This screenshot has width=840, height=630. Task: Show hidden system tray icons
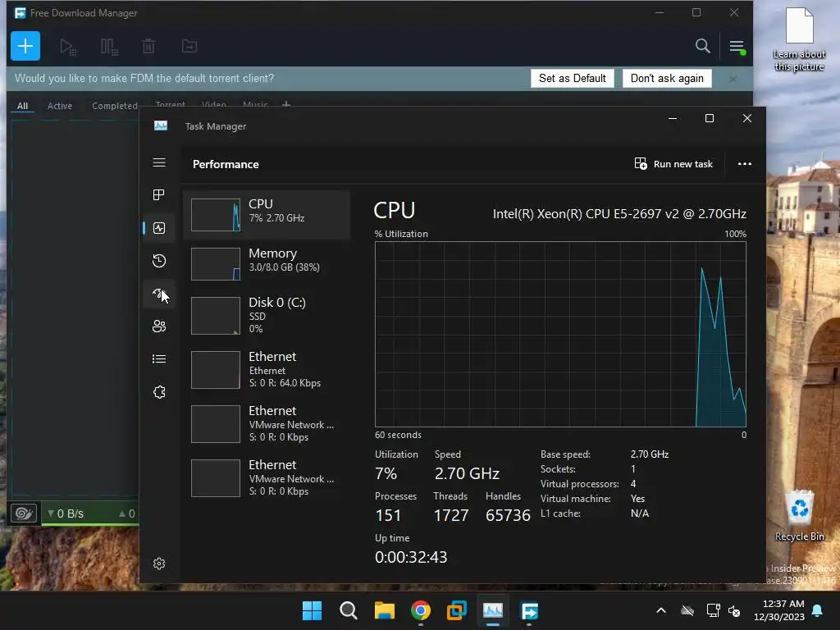tap(661, 610)
